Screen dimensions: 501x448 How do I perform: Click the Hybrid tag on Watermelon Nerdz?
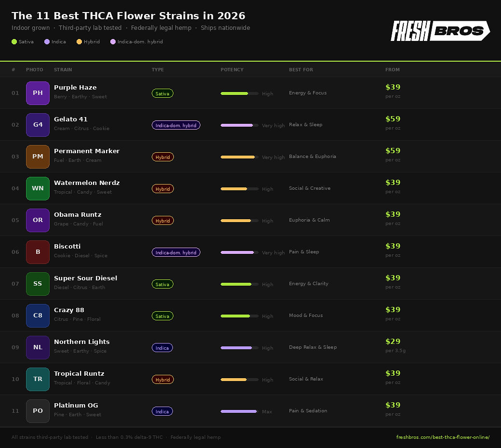163,188
